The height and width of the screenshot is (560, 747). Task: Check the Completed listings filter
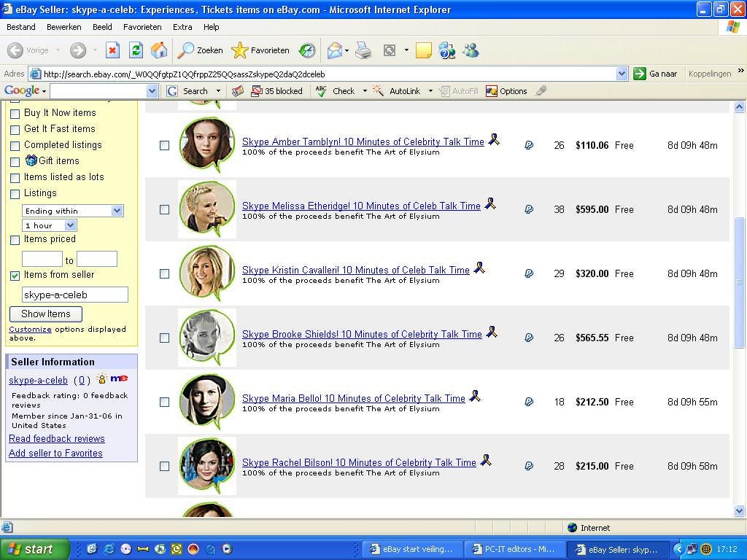(15, 145)
